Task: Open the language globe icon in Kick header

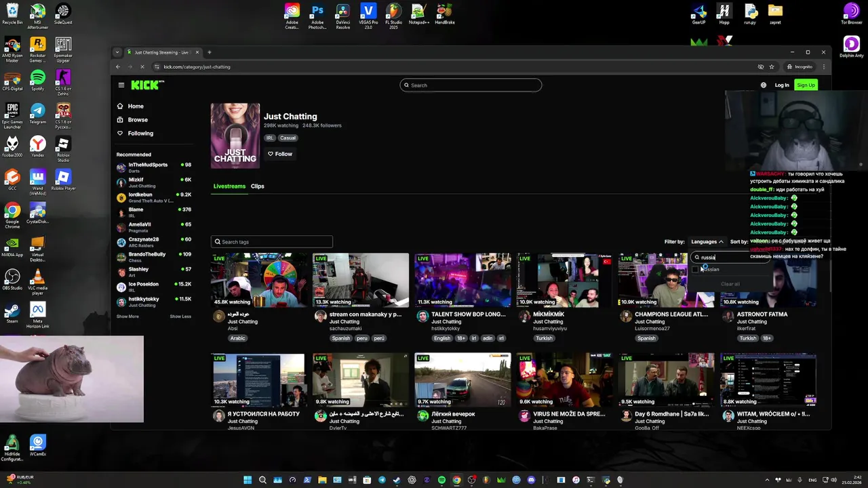Action: tap(764, 85)
